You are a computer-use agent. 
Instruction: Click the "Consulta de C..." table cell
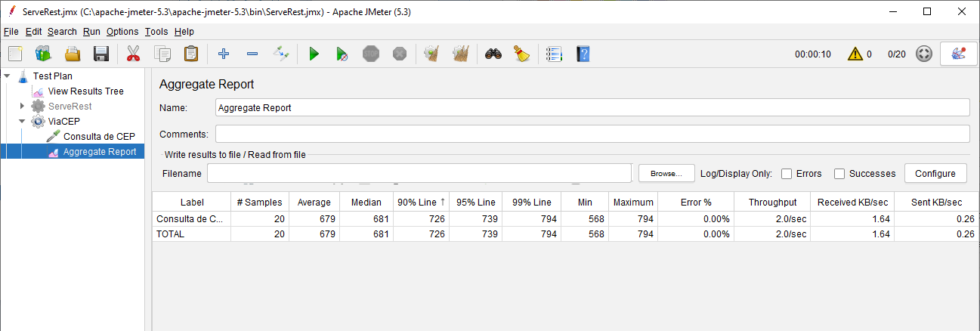(x=192, y=218)
